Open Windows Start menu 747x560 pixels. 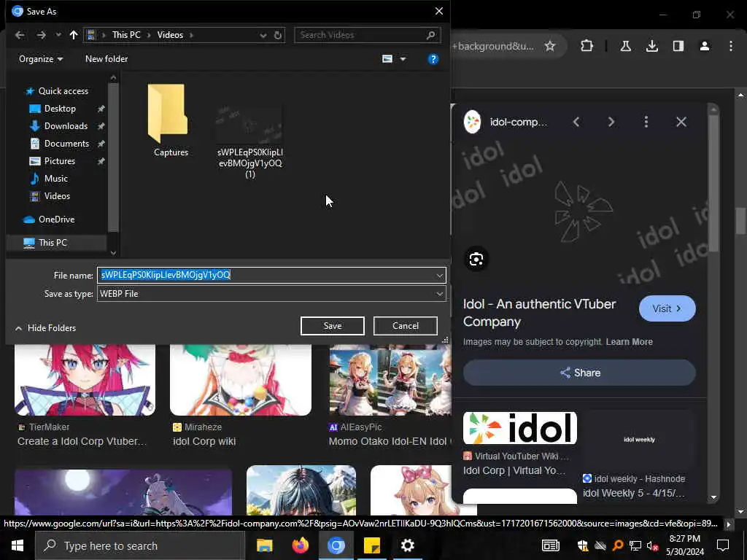tap(18, 545)
